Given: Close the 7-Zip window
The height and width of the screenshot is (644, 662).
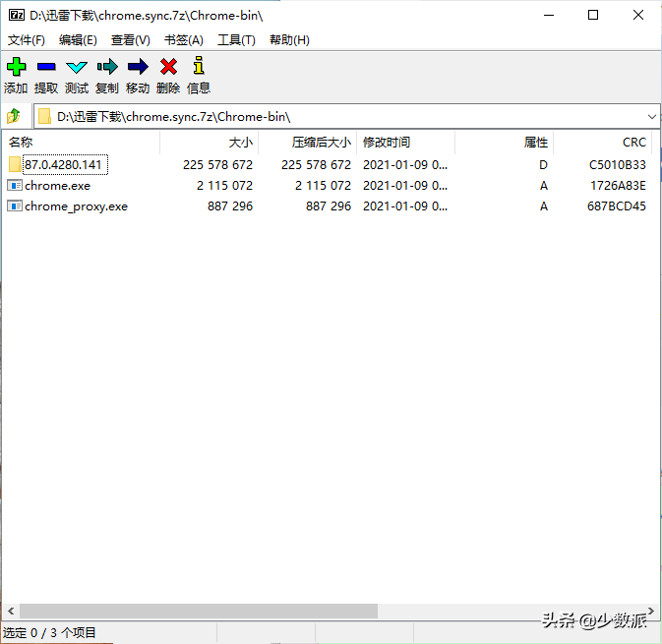Looking at the screenshot, I should 638,15.
